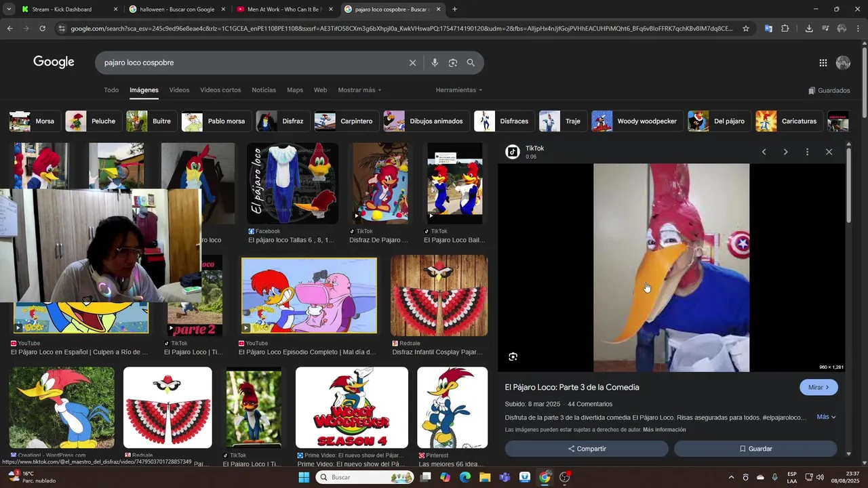
Task: Show hidden system tray icons
Action: [x=731, y=477]
